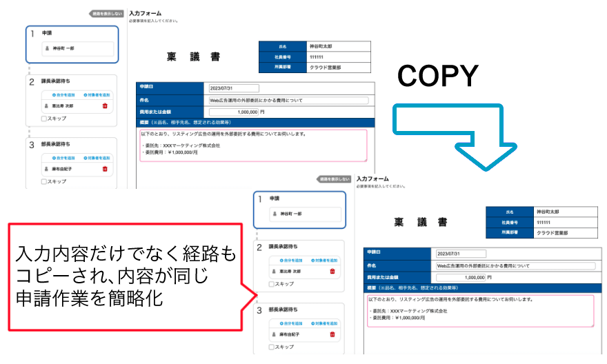Click クラウド営業部 department cell in upper-left form
The height and width of the screenshot is (364, 607).
coord(339,68)
